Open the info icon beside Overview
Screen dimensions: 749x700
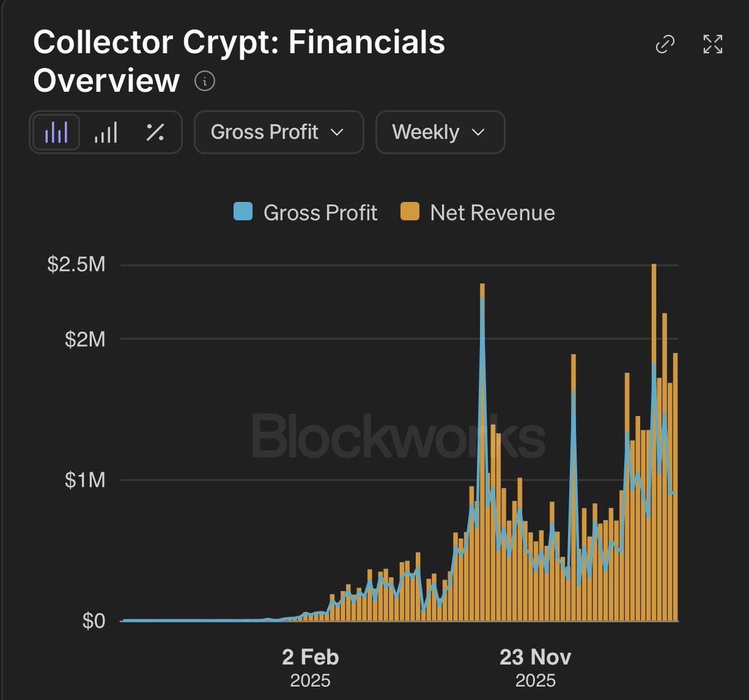tap(205, 81)
